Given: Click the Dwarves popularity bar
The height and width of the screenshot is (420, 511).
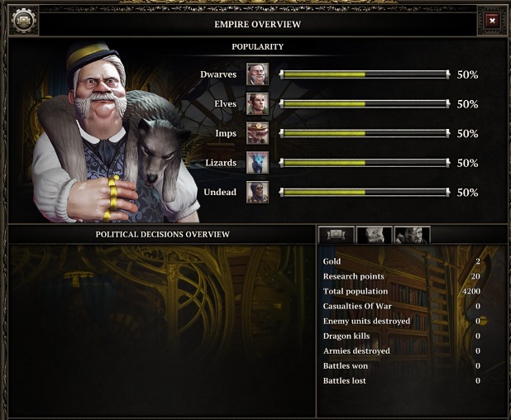Looking at the screenshot, I should [x=365, y=74].
